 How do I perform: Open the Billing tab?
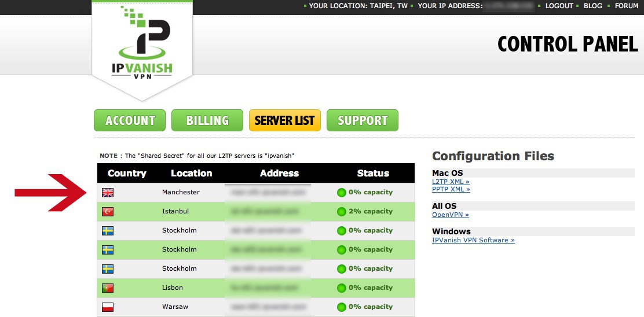pos(207,120)
